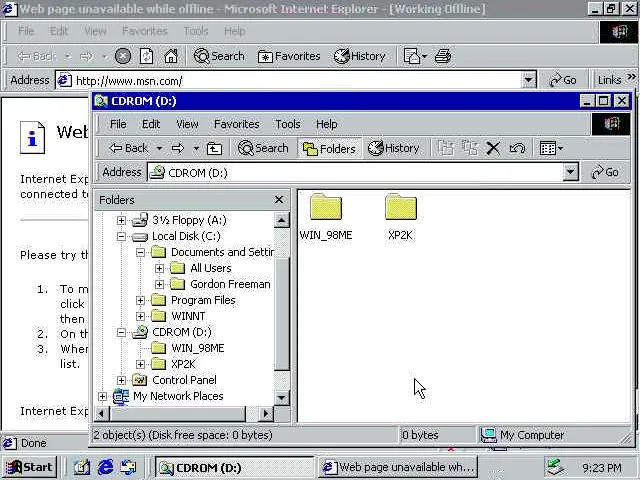Expand All Users tree node
The width and height of the screenshot is (640, 480).
160,268
